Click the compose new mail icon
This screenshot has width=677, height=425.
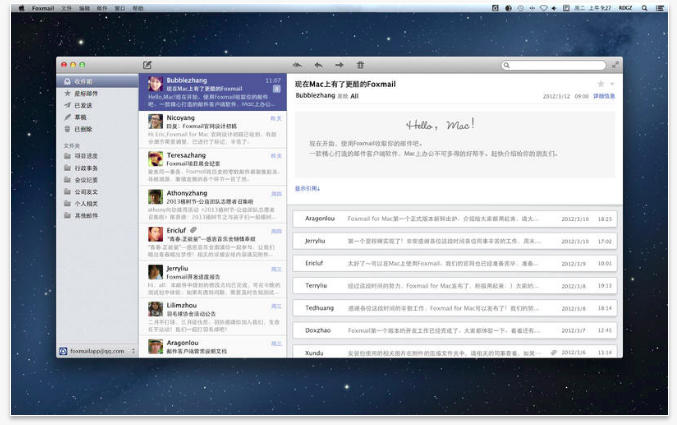pos(147,65)
